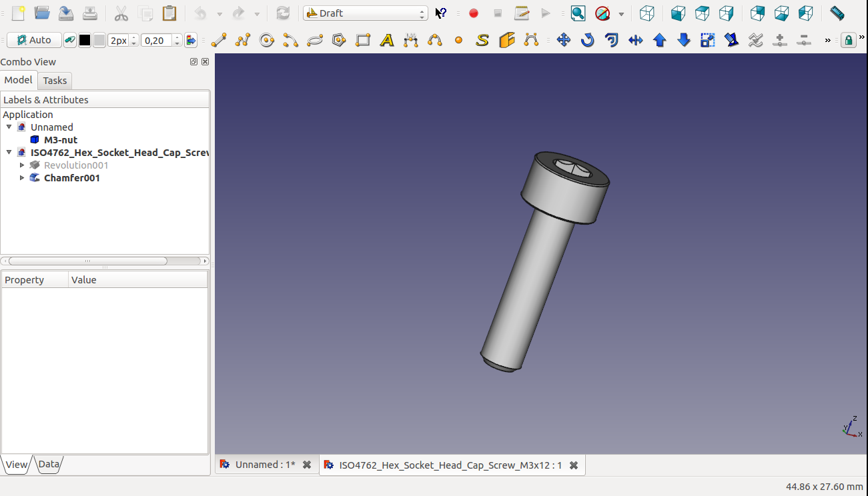
Task: Click the Fit All view icon
Action: pos(578,13)
